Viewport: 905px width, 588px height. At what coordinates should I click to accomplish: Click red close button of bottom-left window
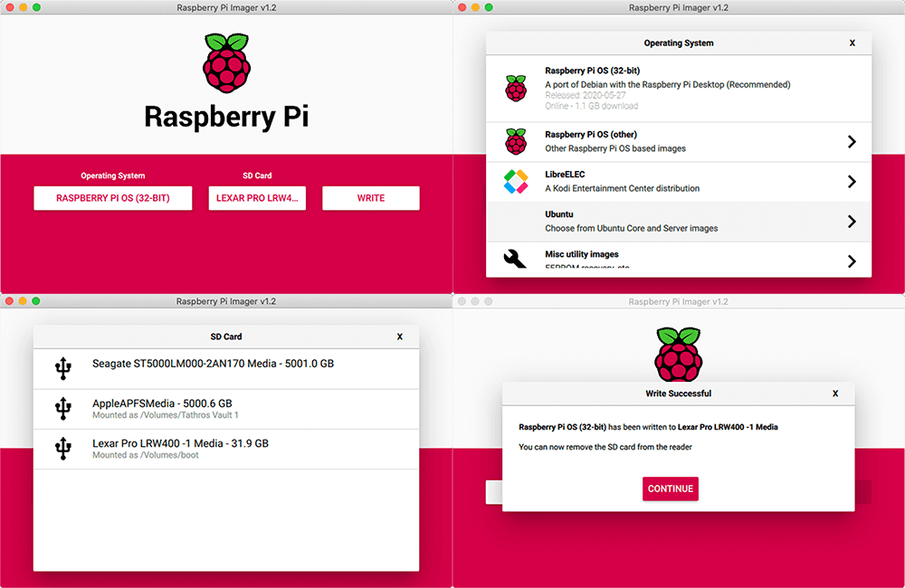point(9,301)
